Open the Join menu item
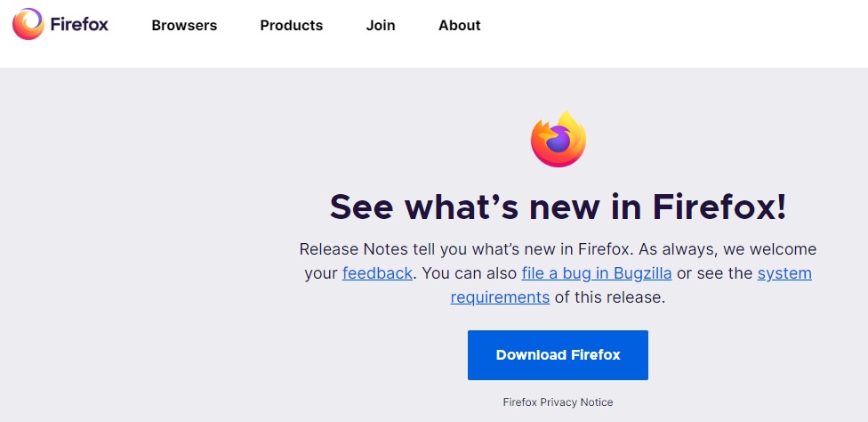 tap(381, 26)
